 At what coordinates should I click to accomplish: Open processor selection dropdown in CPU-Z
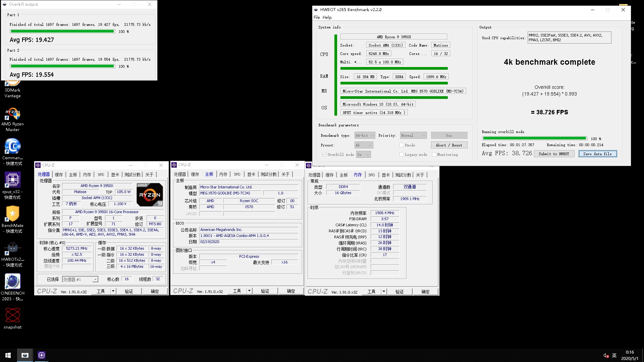[x=80, y=279]
